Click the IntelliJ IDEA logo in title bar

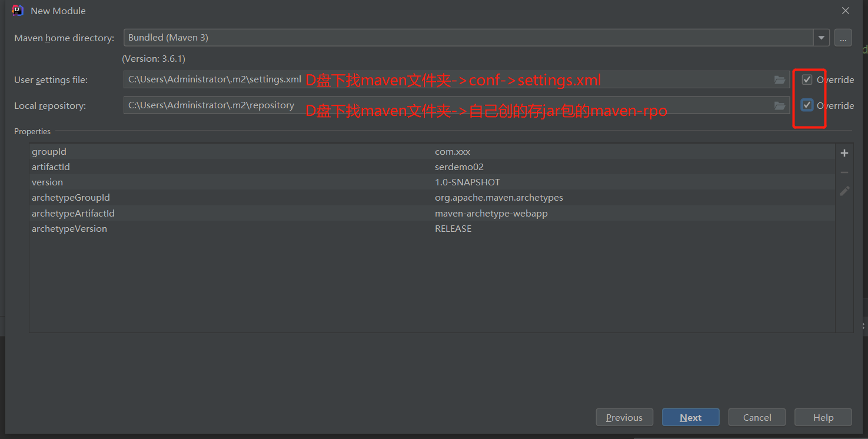click(18, 11)
